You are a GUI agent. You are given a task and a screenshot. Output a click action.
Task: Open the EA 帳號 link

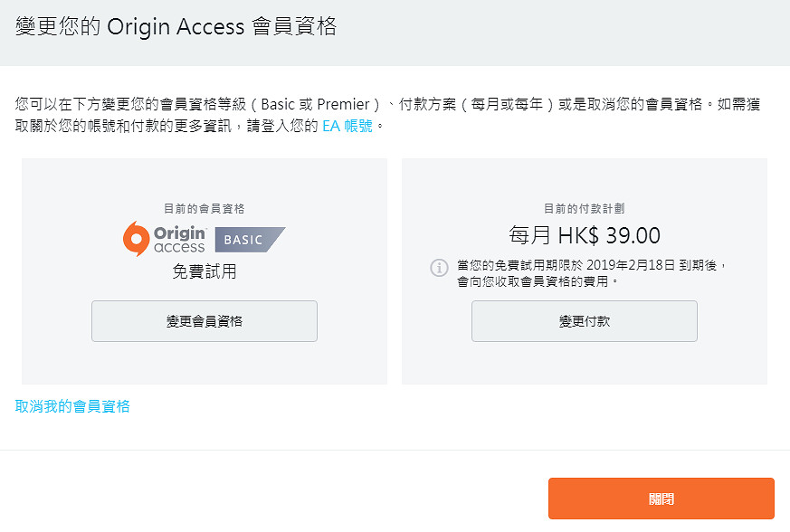click(x=347, y=127)
